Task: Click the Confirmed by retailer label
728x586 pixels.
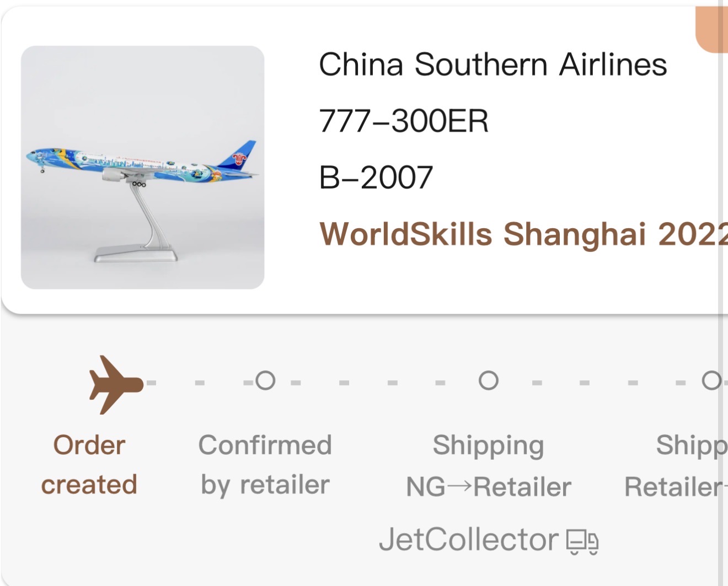Action: click(265, 465)
